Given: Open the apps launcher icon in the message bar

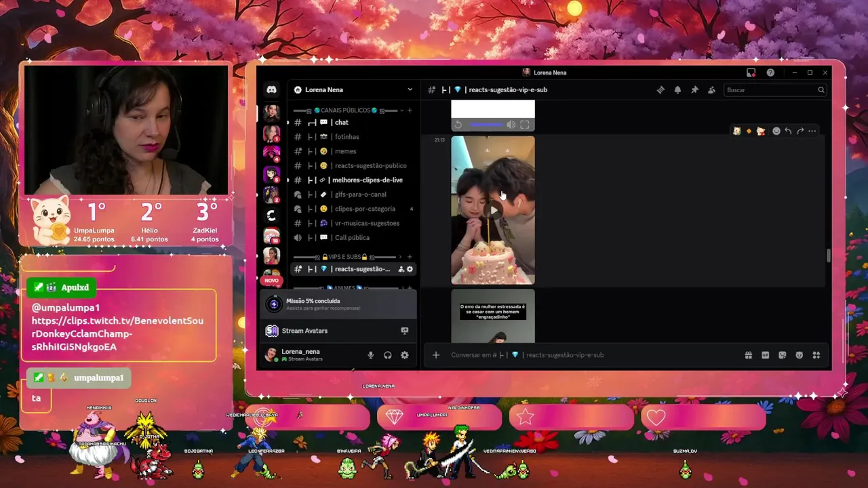Looking at the screenshot, I should pos(816,355).
